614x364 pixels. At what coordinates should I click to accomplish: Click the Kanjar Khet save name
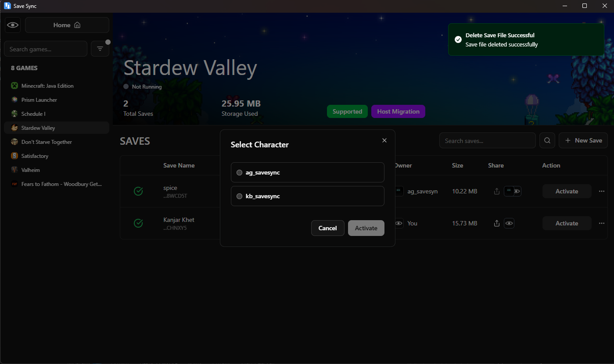coord(179,220)
